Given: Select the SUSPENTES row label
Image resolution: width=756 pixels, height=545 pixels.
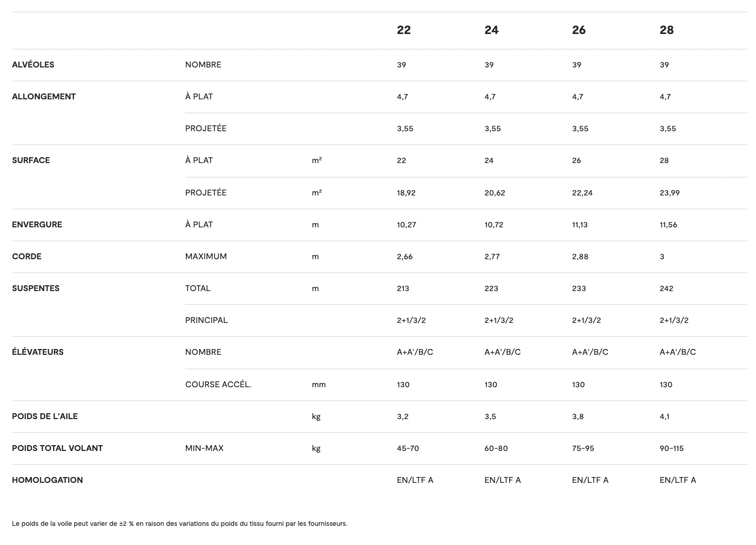Looking at the screenshot, I should [x=36, y=288].
